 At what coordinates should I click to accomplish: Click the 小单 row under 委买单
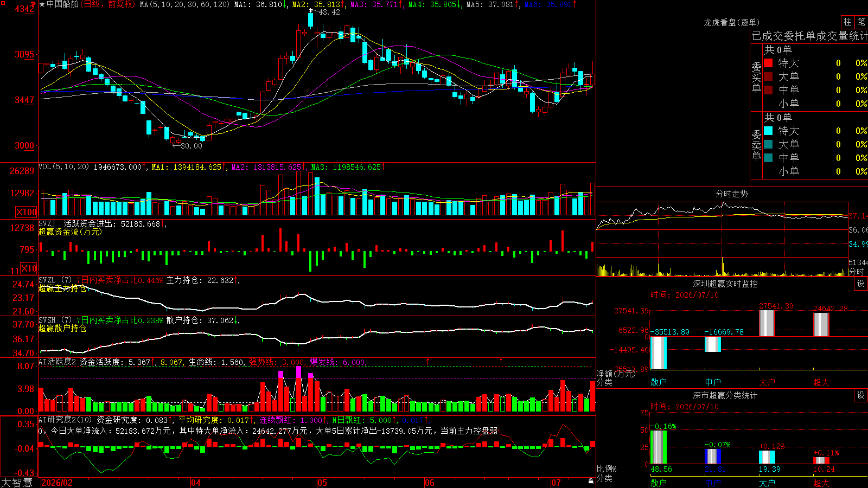point(815,104)
